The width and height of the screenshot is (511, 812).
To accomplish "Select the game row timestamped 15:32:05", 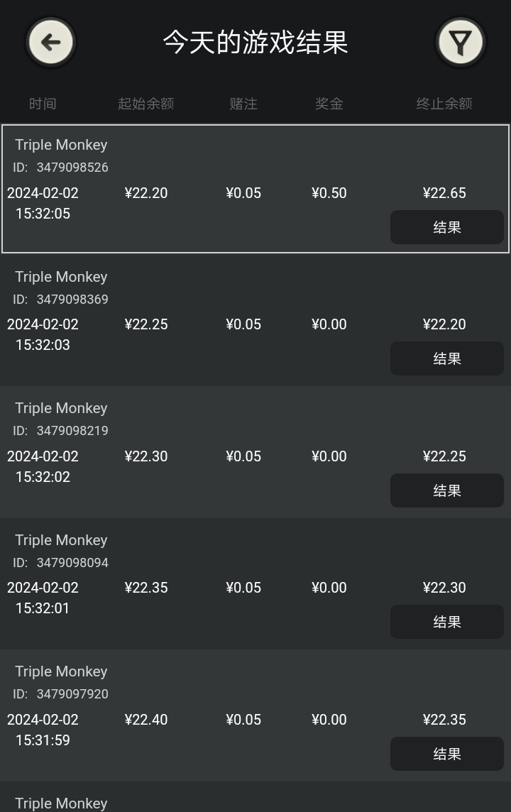I will [x=255, y=189].
